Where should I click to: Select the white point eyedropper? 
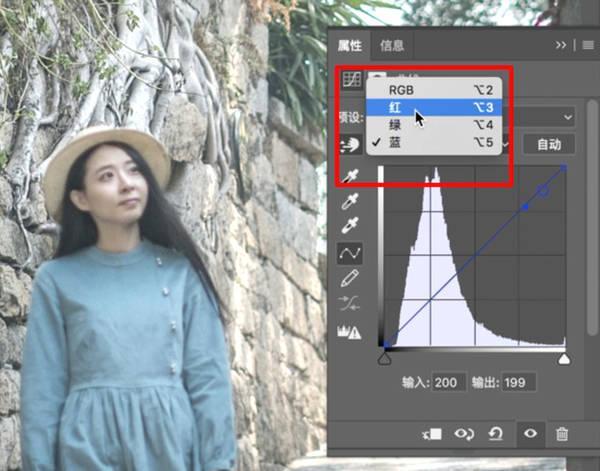pyautogui.click(x=351, y=227)
